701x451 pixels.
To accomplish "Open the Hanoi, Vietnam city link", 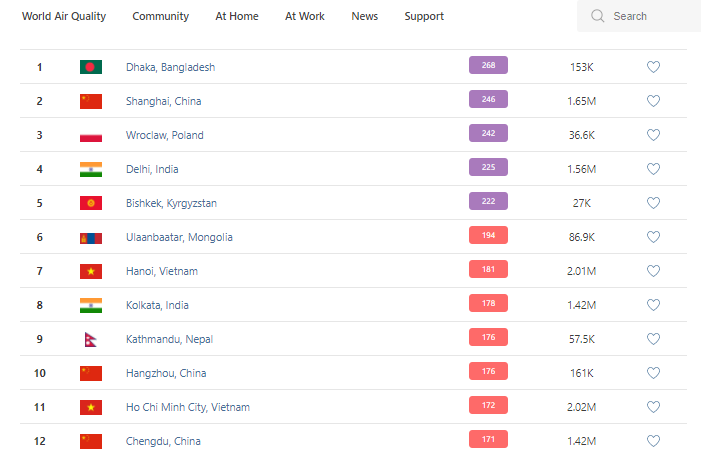I will click(162, 271).
